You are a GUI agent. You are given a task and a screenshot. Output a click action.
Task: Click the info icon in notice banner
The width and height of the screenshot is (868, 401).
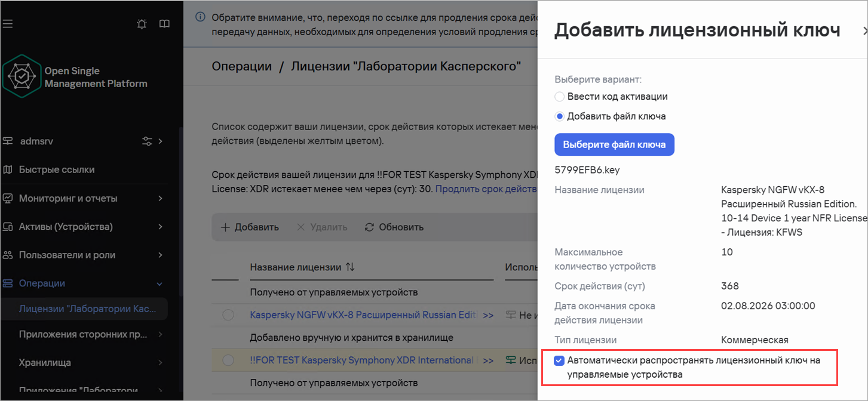tap(201, 17)
